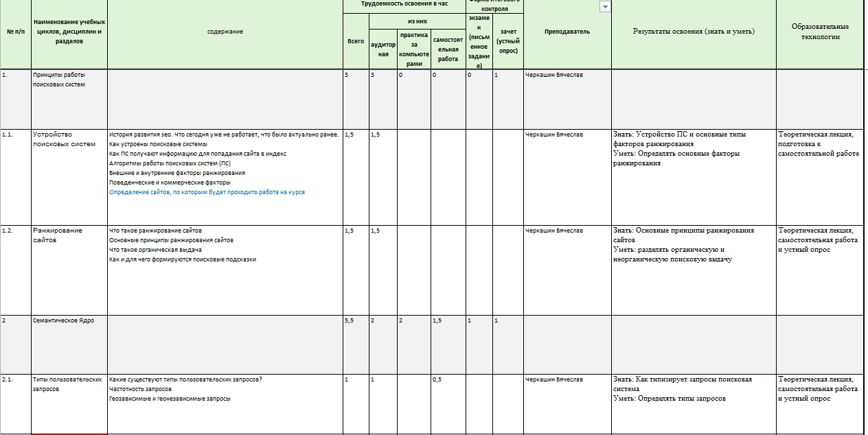Screen dimensions: 868x435
Task: Select cell 'Типы пользовательских запросов'
Action: pos(69,403)
